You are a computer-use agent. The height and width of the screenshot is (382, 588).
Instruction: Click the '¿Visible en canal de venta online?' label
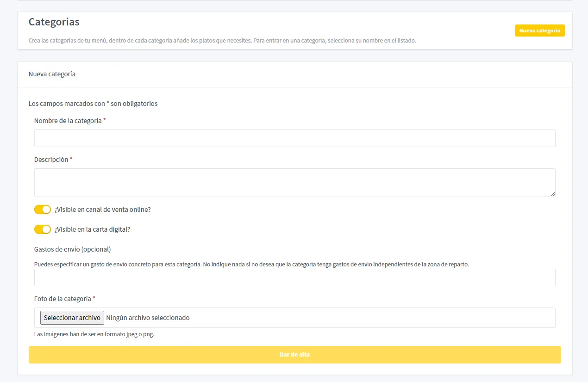[x=103, y=209]
